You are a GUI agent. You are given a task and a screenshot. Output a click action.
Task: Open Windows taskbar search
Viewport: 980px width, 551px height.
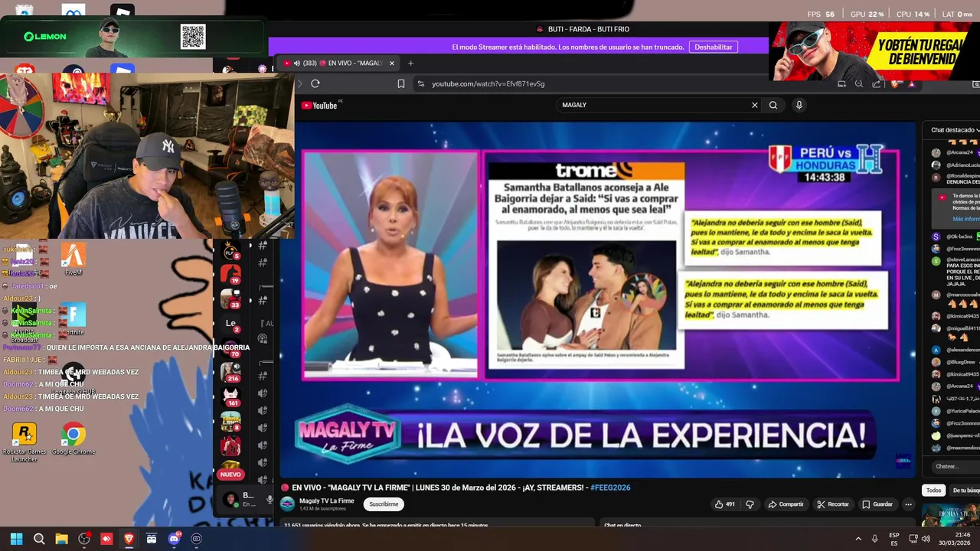[39, 539]
